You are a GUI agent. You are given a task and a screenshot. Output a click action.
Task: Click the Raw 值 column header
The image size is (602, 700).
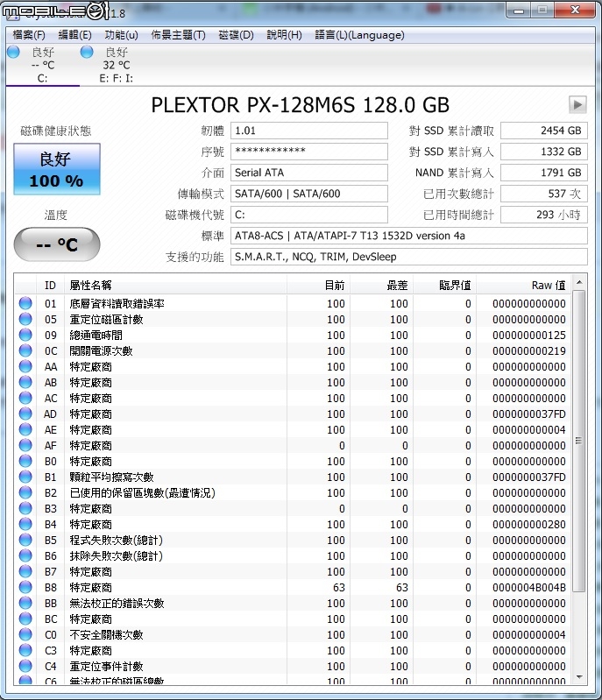pos(524,286)
